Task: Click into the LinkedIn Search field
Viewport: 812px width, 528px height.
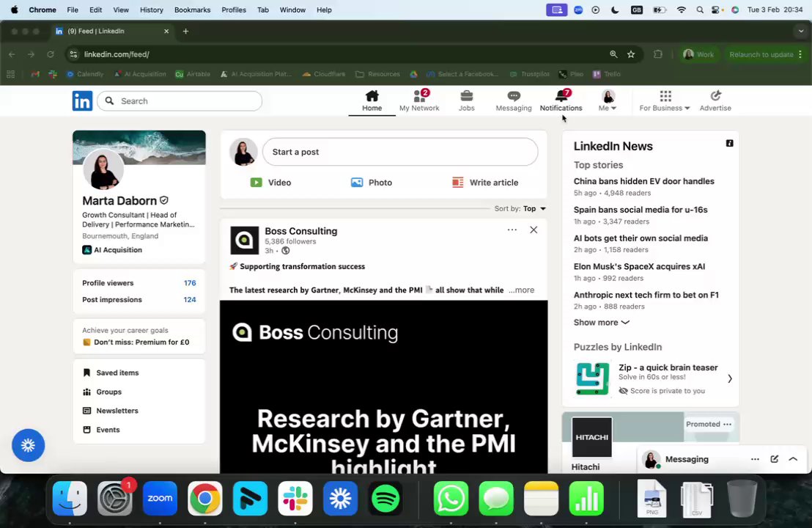Action: point(180,101)
